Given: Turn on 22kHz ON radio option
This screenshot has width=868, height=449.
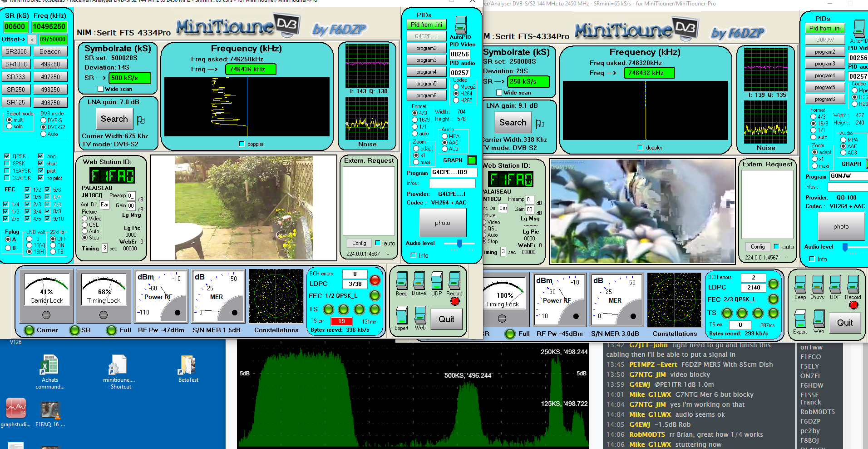Looking at the screenshot, I should [x=53, y=245].
